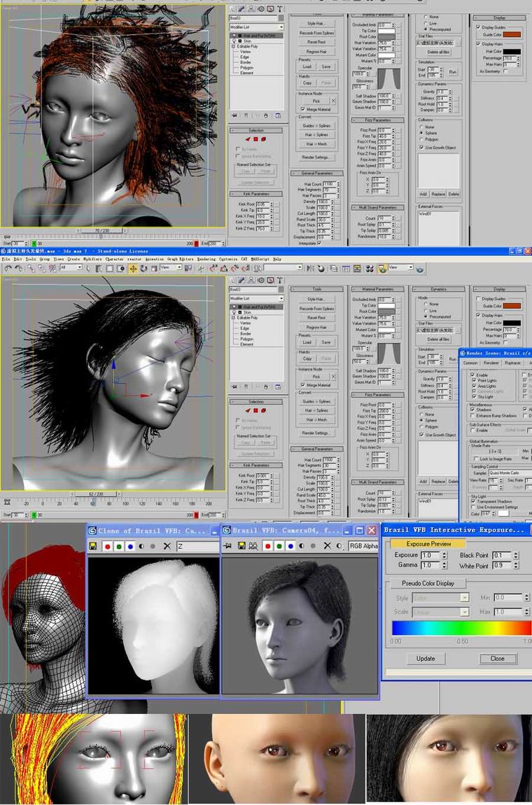The height and width of the screenshot is (805, 532).
Task: Click time slider showing 62 / 230
Action: point(97,494)
